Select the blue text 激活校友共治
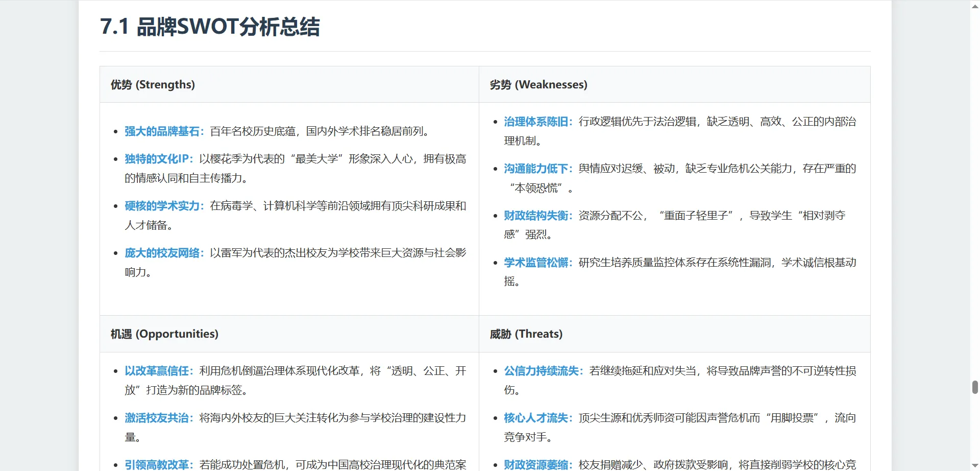 click(x=157, y=418)
